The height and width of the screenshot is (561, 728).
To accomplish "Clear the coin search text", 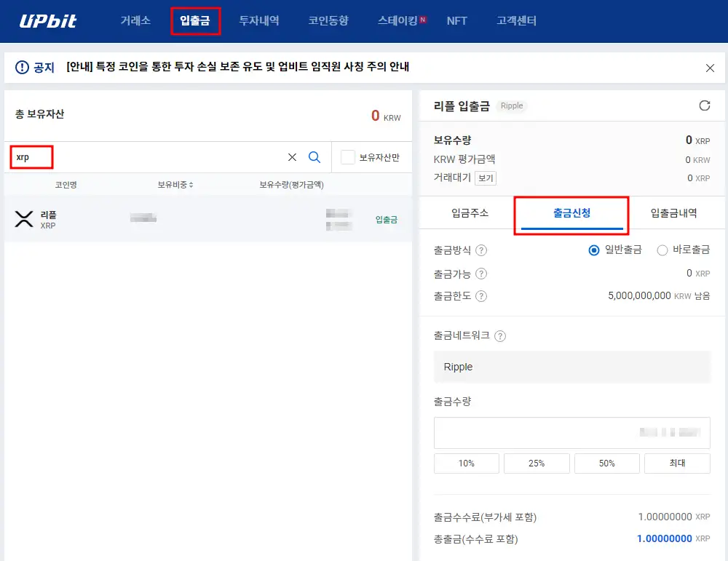I will pos(292,157).
